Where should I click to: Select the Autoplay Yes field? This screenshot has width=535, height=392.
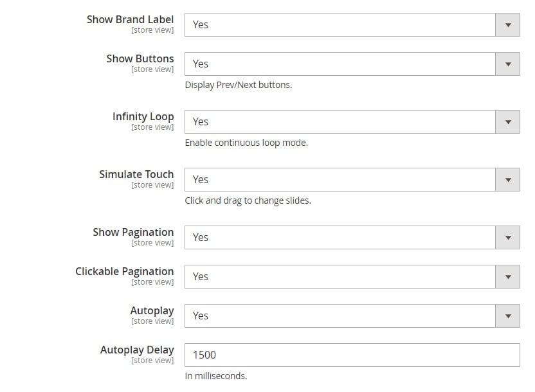click(352, 316)
